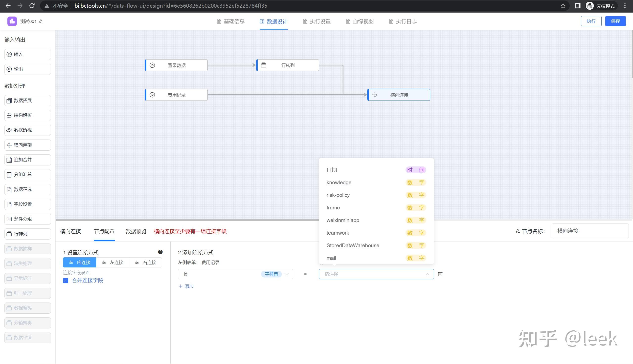
Task: Select the 数据筛选 sidebar tool
Action: [27, 189]
